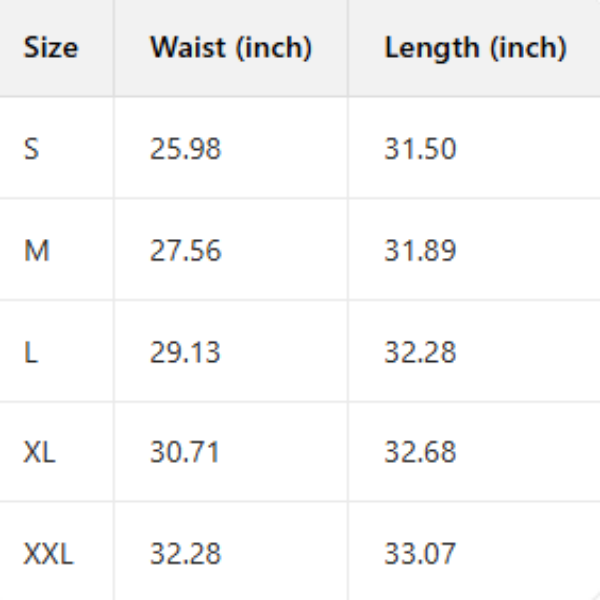Select the S size cell

(x=32, y=149)
